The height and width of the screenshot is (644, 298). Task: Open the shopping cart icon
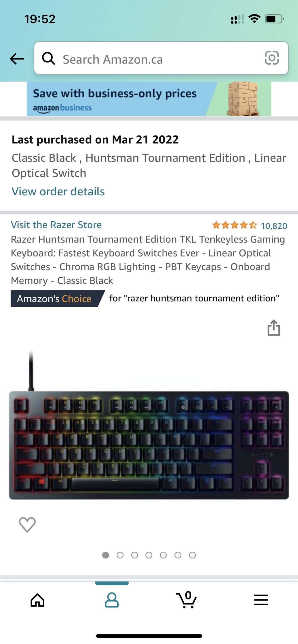(186, 599)
